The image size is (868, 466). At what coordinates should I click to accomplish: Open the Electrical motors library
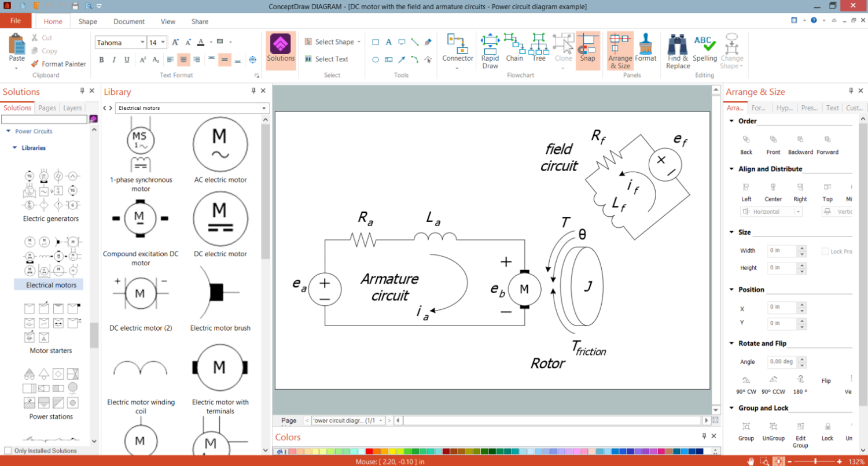click(51, 262)
